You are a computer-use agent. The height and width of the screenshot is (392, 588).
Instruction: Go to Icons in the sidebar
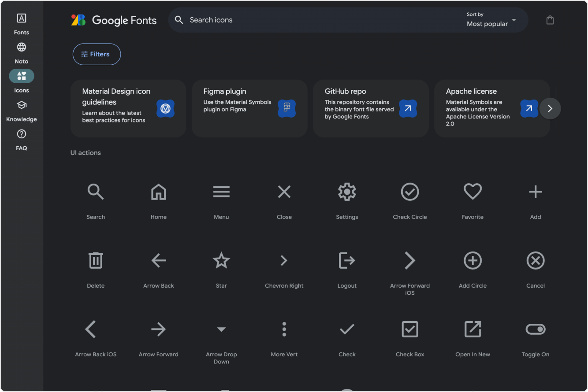[x=22, y=81]
